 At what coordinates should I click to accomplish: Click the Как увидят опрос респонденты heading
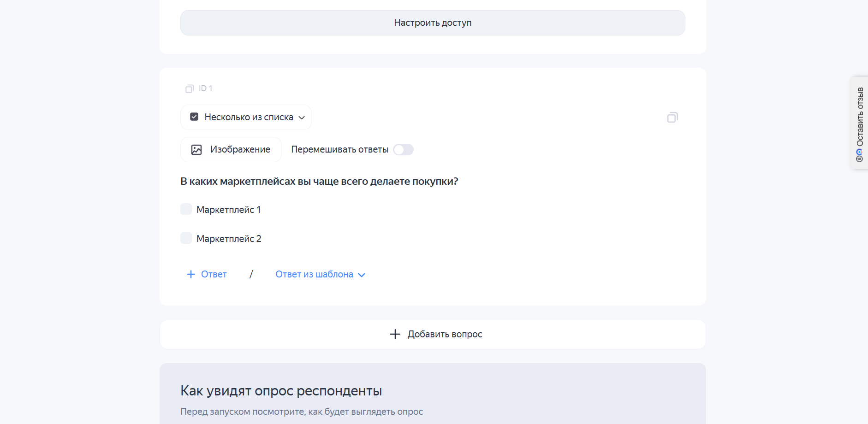[281, 391]
